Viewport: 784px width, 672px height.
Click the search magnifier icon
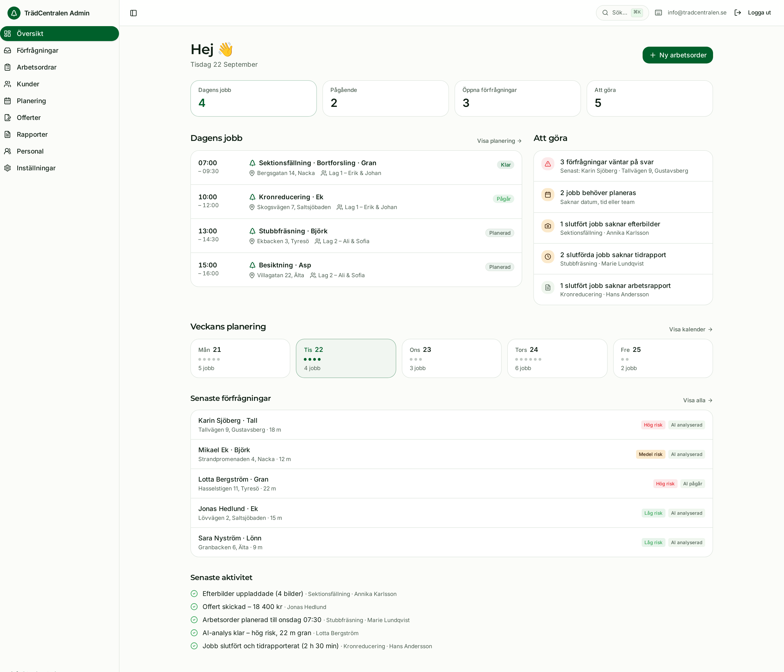(605, 13)
